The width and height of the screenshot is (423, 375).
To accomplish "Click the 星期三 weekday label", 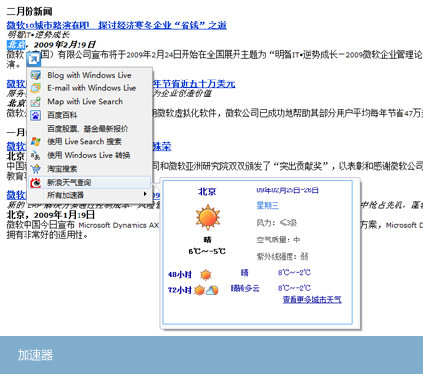I will coord(267,205).
